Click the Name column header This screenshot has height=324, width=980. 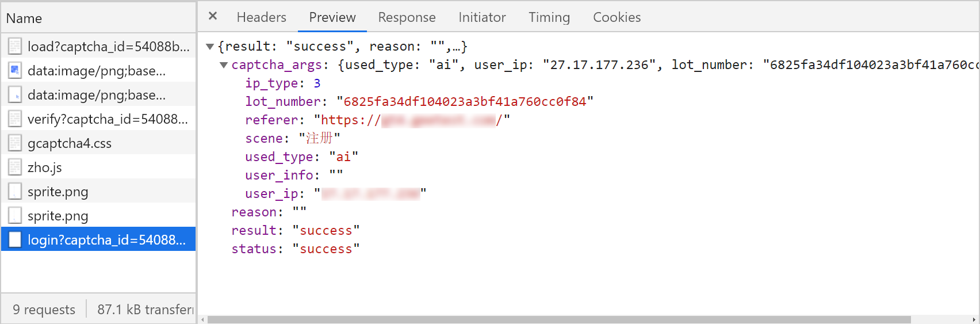[x=24, y=18]
